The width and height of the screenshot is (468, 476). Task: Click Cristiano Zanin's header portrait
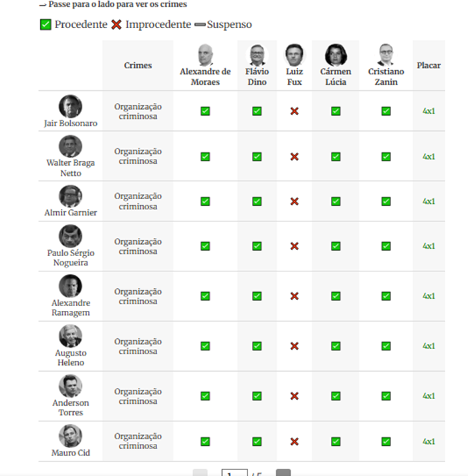pyautogui.click(x=386, y=55)
